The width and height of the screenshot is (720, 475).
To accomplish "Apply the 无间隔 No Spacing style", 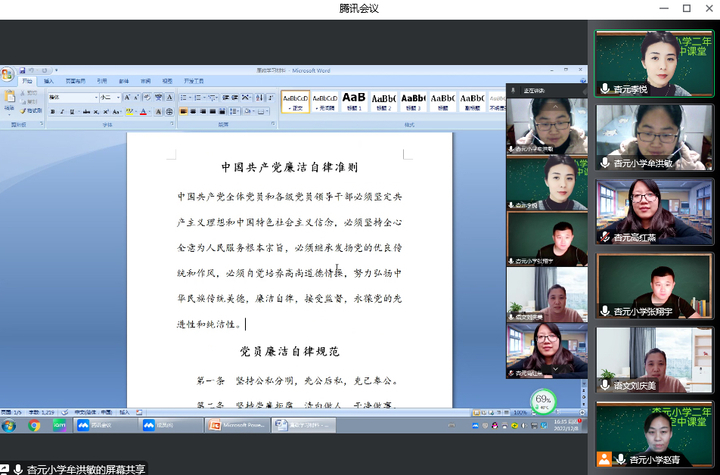I will tap(325, 102).
